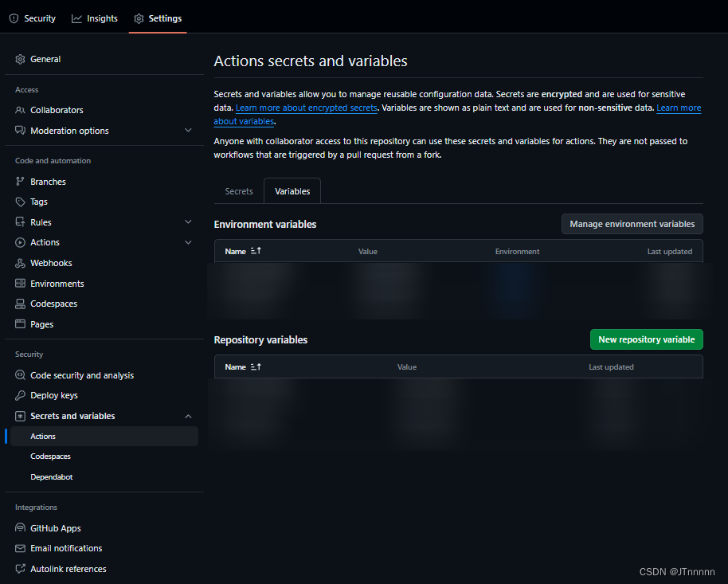Select the Variables tab
Screen dimensions: 728x584
pyautogui.click(x=292, y=191)
